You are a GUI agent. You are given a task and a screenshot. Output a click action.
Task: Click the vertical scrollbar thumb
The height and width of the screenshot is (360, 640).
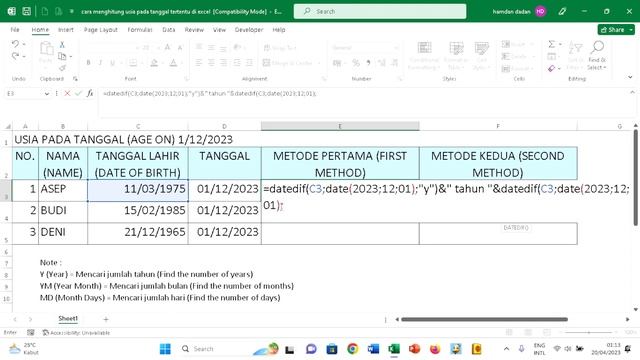click(635, 178)
